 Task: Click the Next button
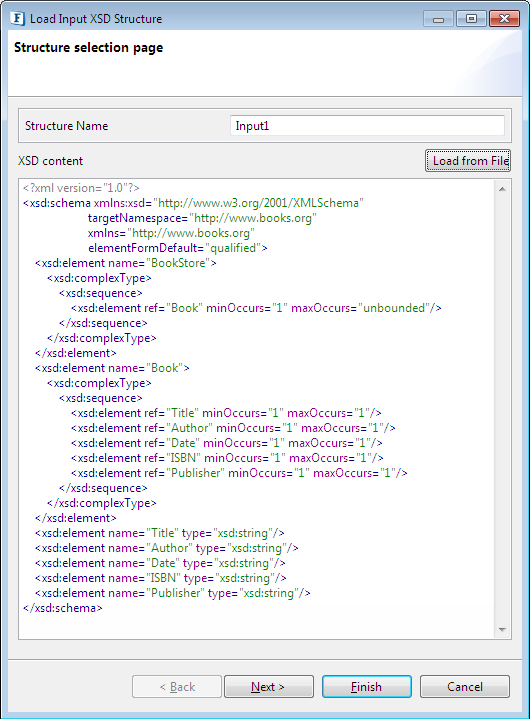pyautogui.click(x=269, y=686)
